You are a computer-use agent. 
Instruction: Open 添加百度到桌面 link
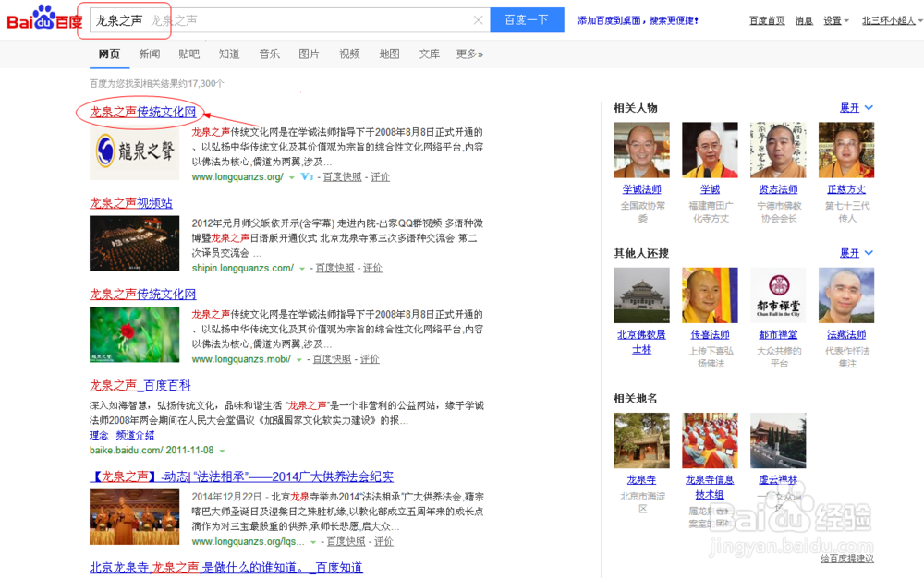[638, 20]
